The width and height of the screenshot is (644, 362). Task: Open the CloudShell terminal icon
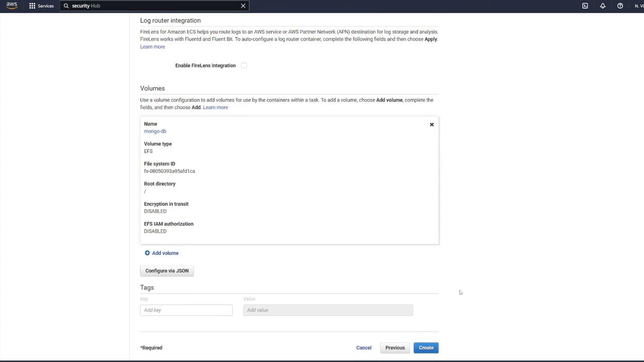click(x=585, y=6)
